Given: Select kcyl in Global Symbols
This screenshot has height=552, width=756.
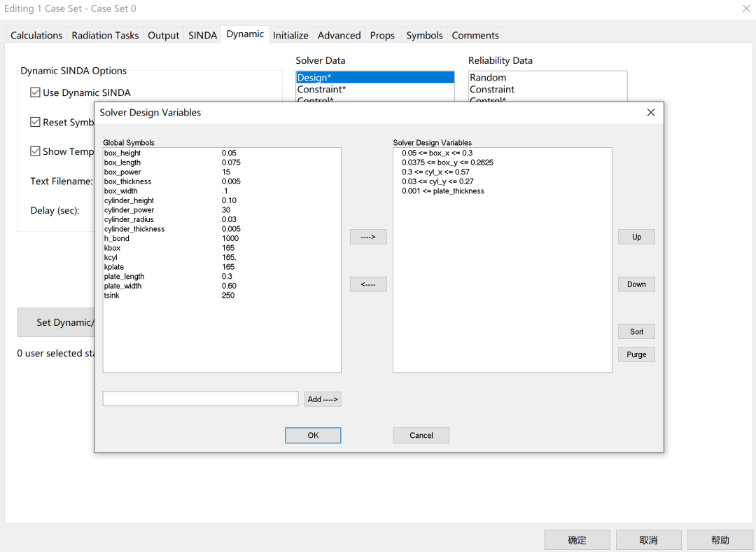Looking at the screenshot, I should pyautogui.click(x=222, y=257).
